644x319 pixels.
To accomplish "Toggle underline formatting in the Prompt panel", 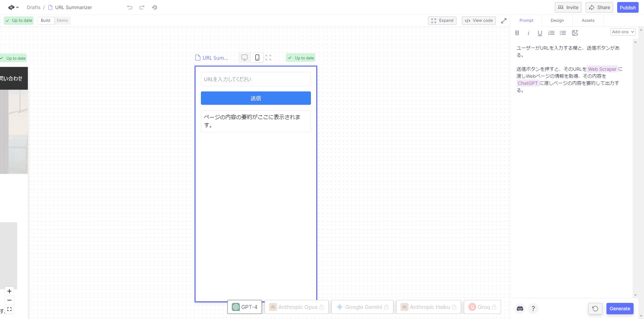I will 540,33.
